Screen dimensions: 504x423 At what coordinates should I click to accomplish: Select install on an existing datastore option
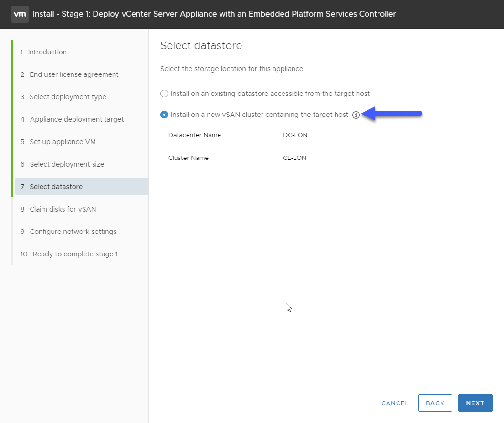[164, 94]
